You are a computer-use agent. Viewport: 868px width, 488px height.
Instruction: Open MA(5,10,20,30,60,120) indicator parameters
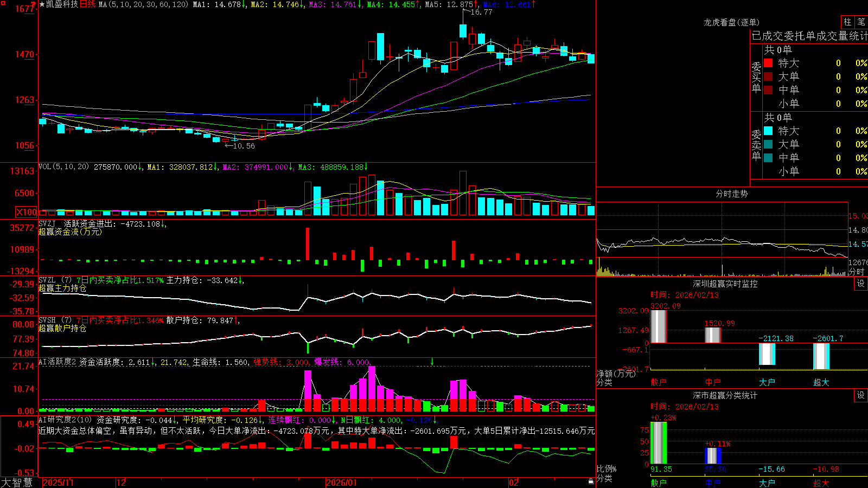(143, 4)
